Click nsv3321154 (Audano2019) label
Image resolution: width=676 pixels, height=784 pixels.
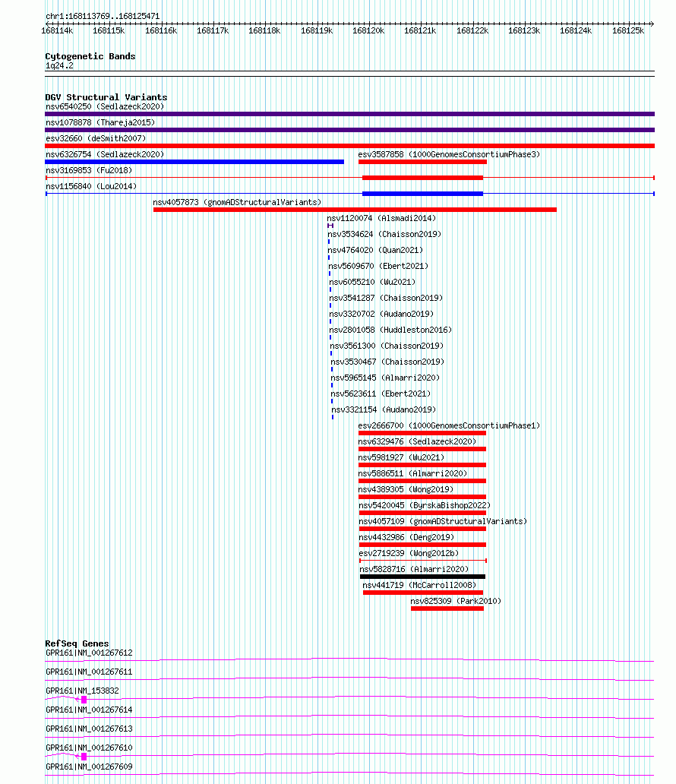(x=384, y=410)
